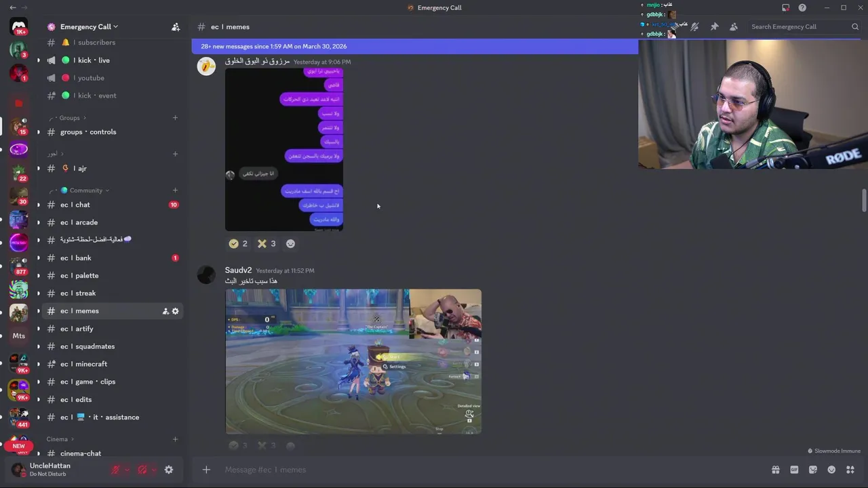
Task: Open the emoji picker in message bar
Action: (x=831, y=470)
